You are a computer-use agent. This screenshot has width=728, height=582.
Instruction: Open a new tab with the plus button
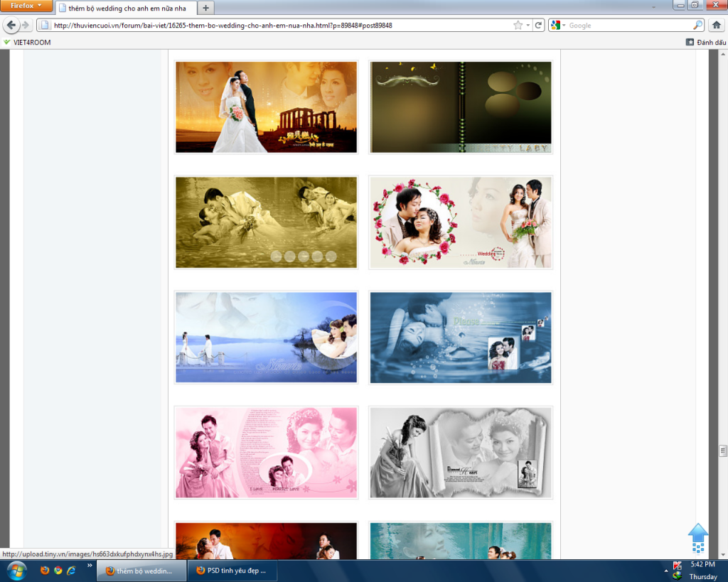click(205, 8)
